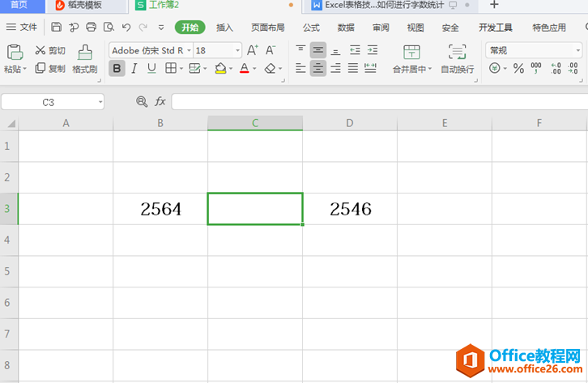Click the 合并居中 merge and center button
588x383 pixels.
coord(412,58)
